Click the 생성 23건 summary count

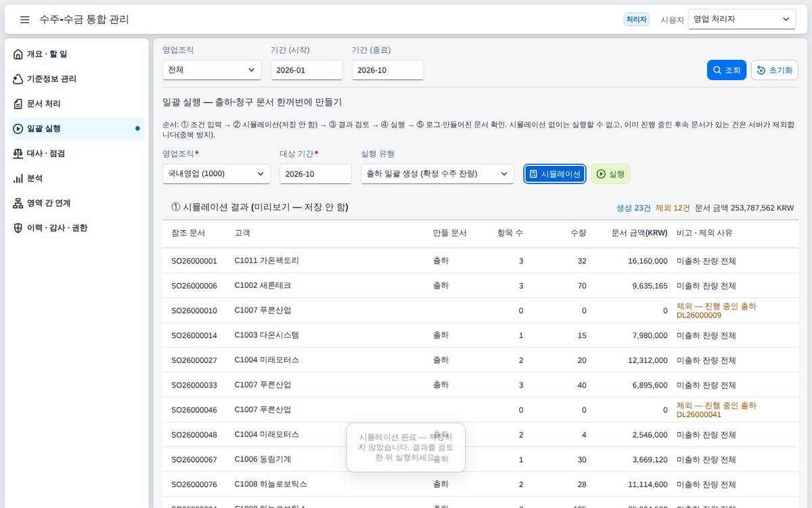(633, 208)
